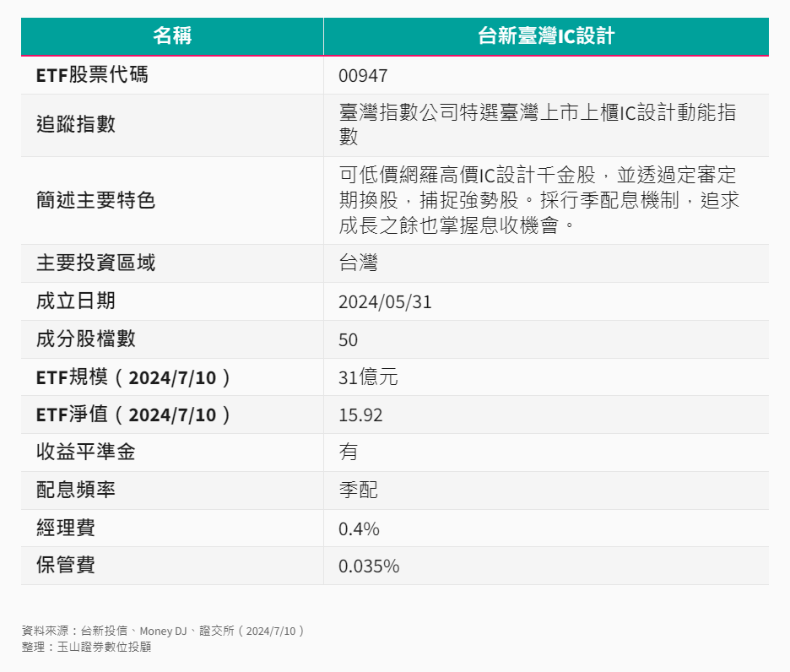Click the region value 台灣
This screenshot has height=672, width=790.
click(x=358, y=263)
